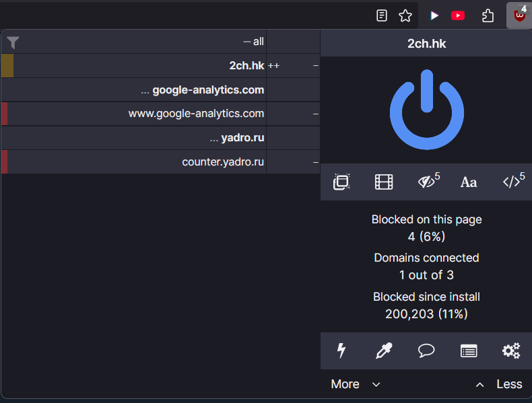Click Domains connected statistic
The height and width of the screenshot is (403, 532).
point(426,266)
